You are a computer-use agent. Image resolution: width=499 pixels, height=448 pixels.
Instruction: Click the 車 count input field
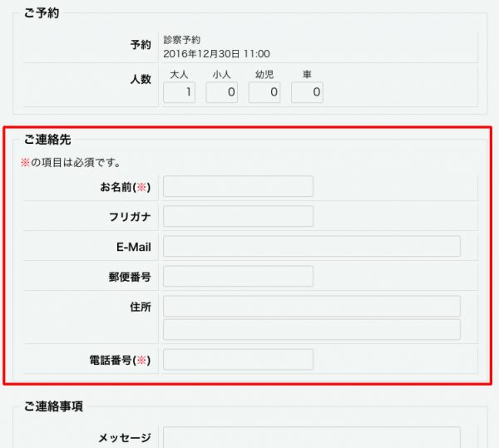(x=307, y=92)
